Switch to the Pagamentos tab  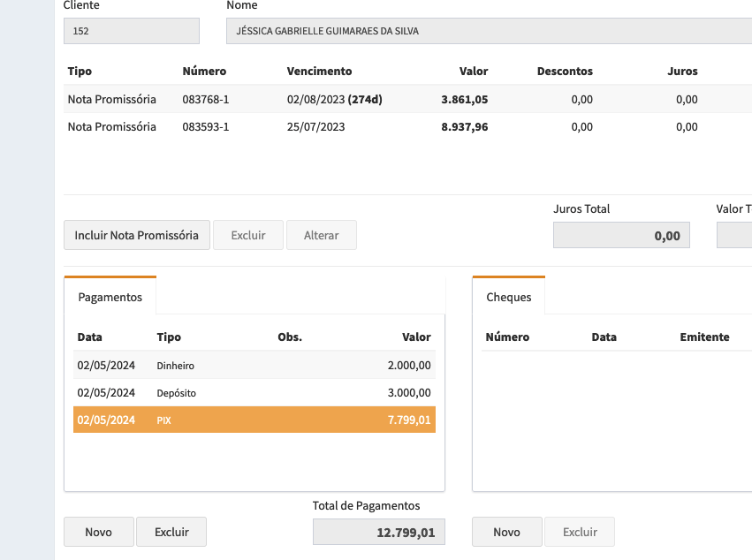110,297
